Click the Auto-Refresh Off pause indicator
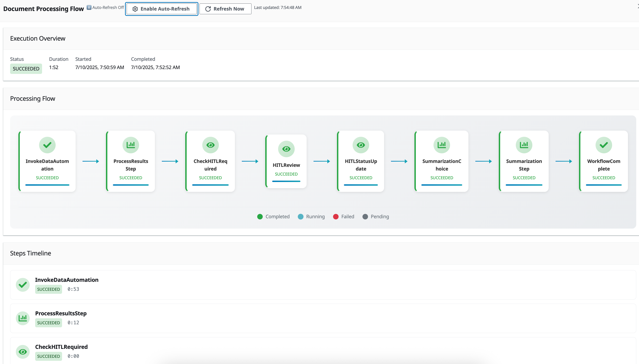Image resolution: width=639 pixels, height=364 pixels. point(89,8)
